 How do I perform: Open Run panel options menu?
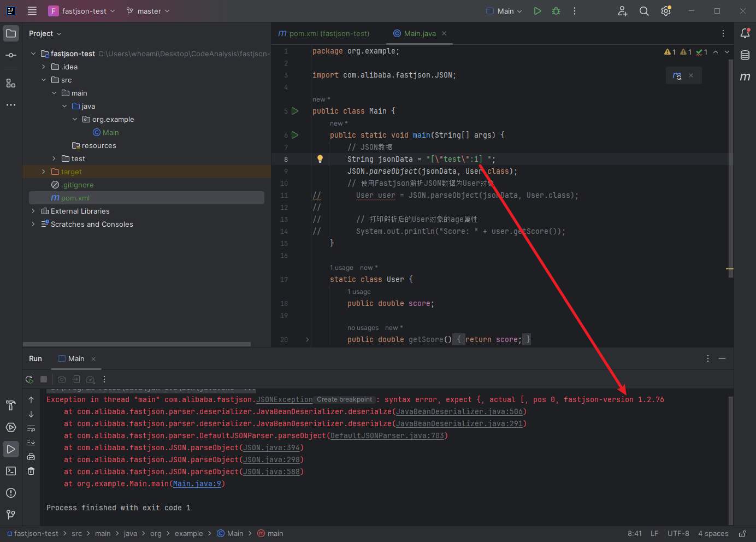pyautogui.click(x=708, y=358)
